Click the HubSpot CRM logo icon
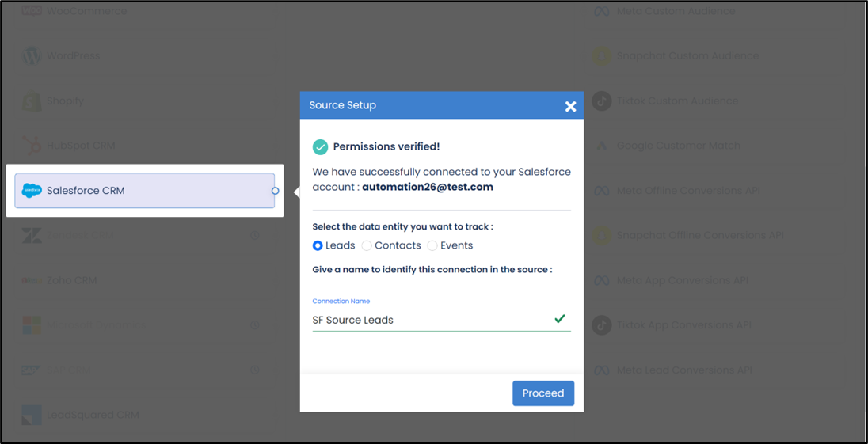 [32, 146]
